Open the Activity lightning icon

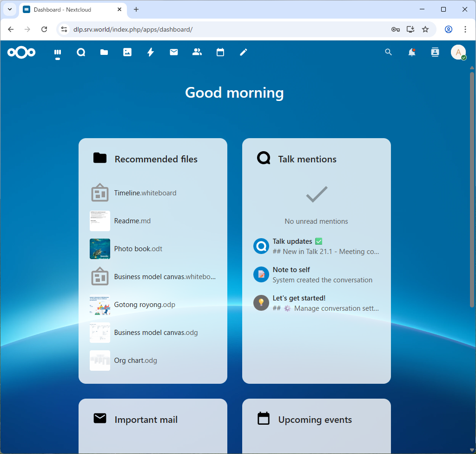(151, 53)
